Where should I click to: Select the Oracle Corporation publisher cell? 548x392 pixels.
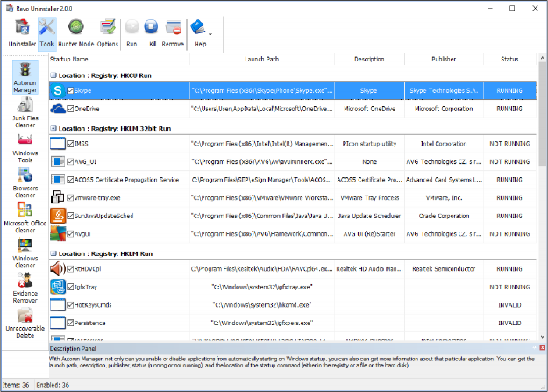tap(444, 216)
